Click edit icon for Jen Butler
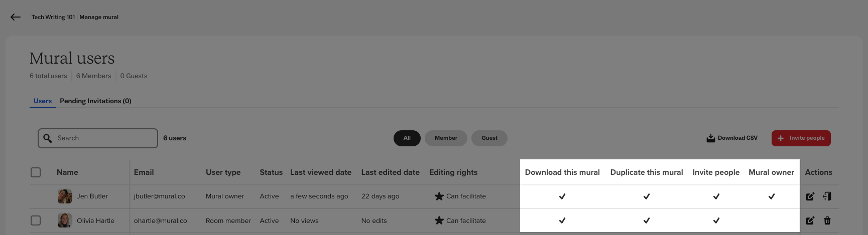This screenshot has width=868, height=235. (x=810, y=196)
